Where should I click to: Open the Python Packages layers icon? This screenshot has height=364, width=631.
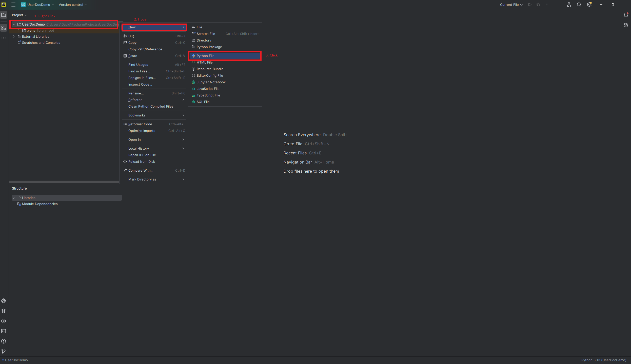[4, 311]
